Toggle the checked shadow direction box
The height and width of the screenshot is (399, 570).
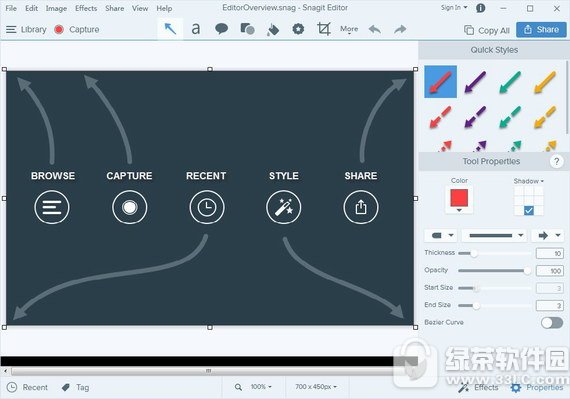[529, 210]
